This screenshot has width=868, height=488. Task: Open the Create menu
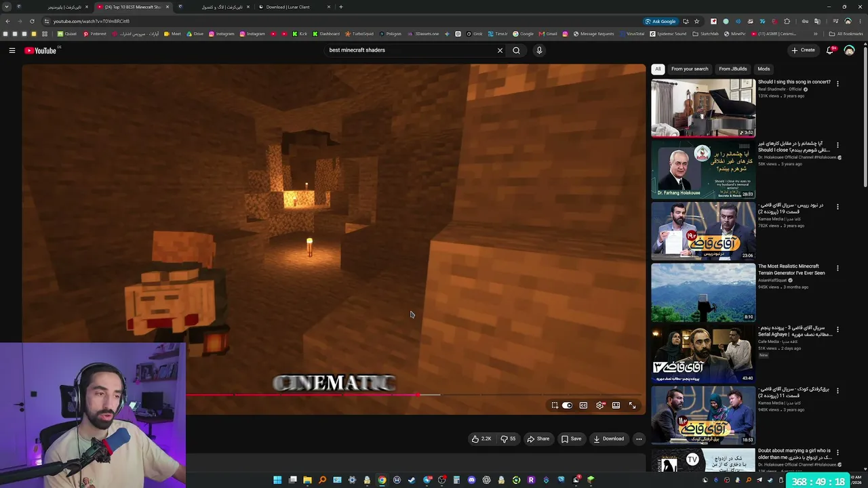pos(803,50)
